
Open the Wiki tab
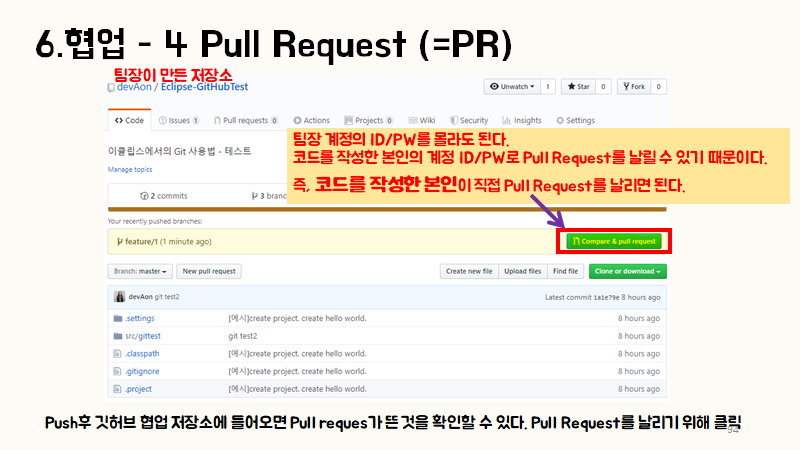point(422,120)
